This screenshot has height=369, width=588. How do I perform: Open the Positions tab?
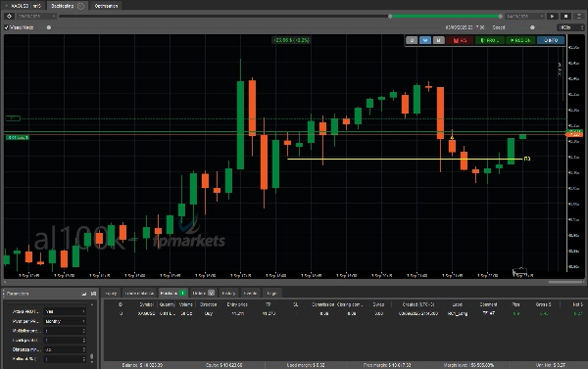tap(172, 293)
